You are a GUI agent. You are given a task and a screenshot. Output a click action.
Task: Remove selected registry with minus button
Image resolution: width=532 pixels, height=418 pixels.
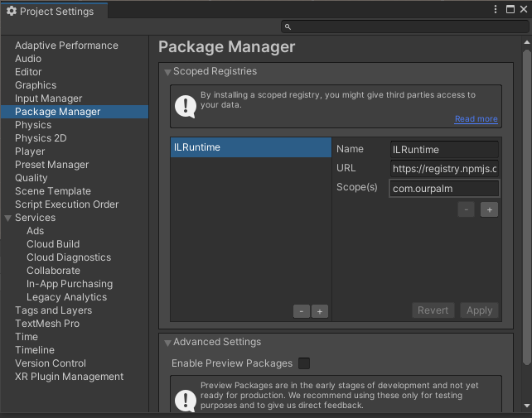302,311
